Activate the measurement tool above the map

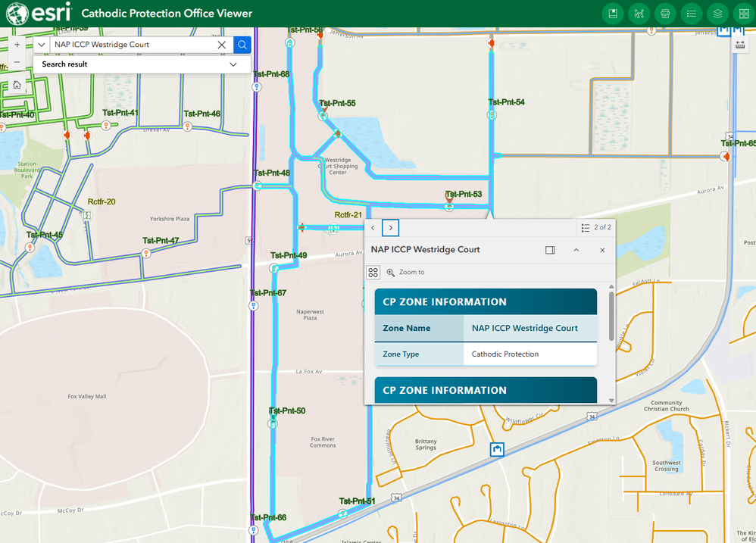740,44
